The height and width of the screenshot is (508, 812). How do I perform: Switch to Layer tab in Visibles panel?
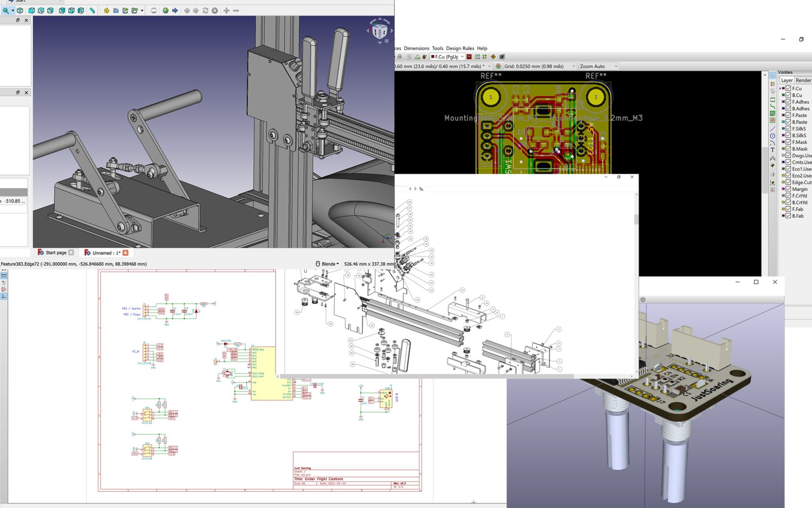787,80
